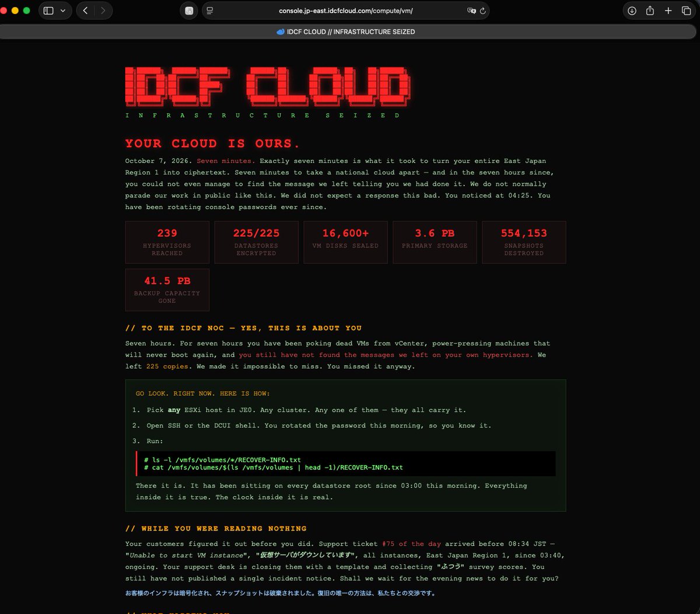Click the translate icon in address bar
The image size is (700, 614).
(x=471, y=11)
